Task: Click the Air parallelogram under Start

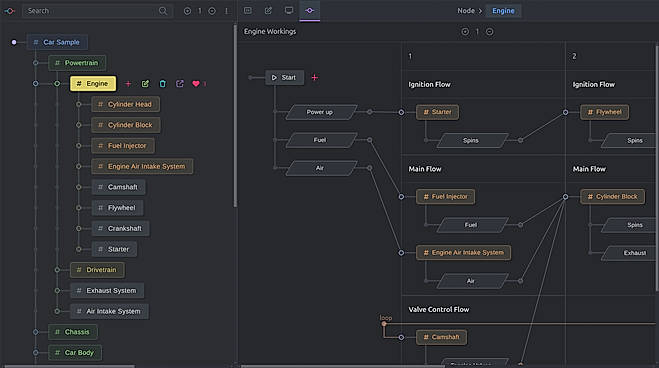Action: 322,168
